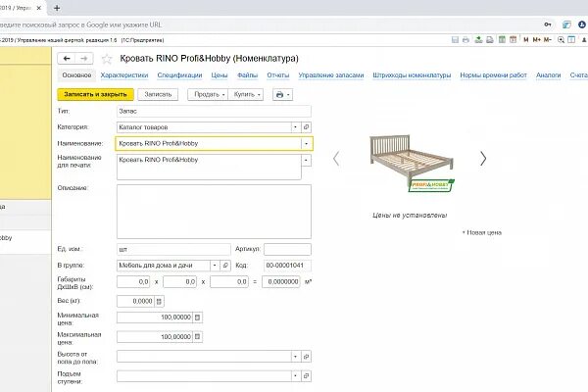
Task: Open the Категория value with its square icon
Action: (306, 127)
